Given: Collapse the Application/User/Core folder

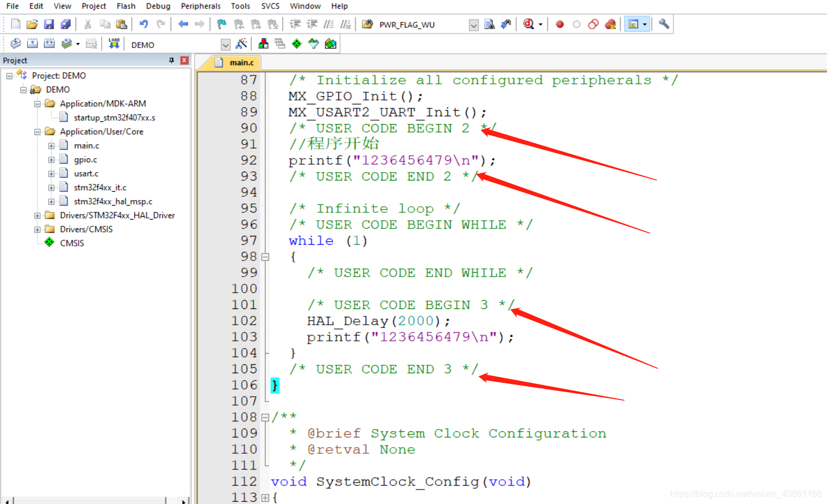Looking at the screenshot, I should (x=37, y=131).
